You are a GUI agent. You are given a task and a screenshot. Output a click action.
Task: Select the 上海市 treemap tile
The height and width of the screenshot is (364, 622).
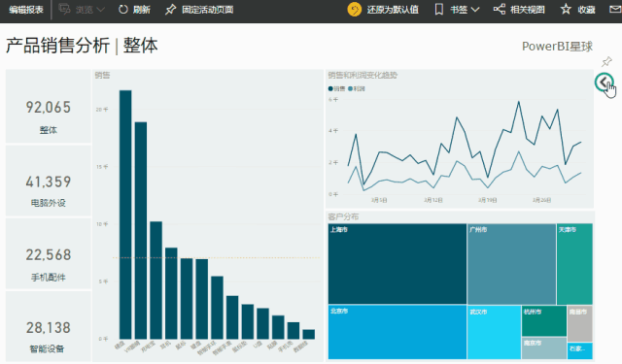coord(397,264)
